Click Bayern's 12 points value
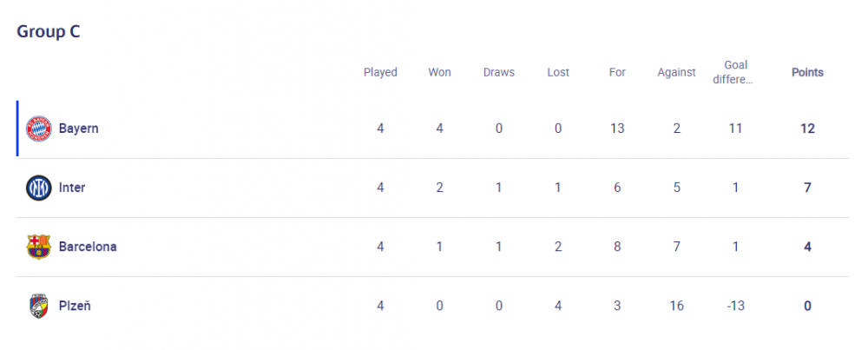Image resolution: width=868 pixels, height=350 pixels. pos(807,129)
